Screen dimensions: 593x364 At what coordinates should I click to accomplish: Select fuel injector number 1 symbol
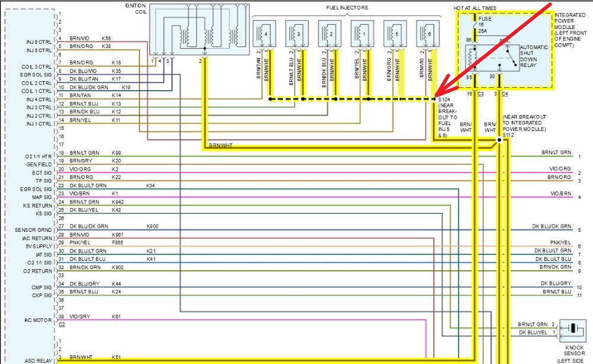pyautogui.click(x=362, y=34)
